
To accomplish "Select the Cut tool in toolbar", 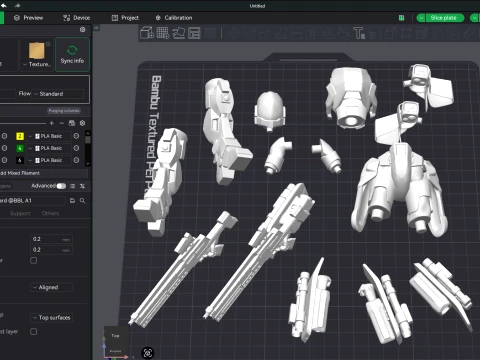I will (296, 33).
